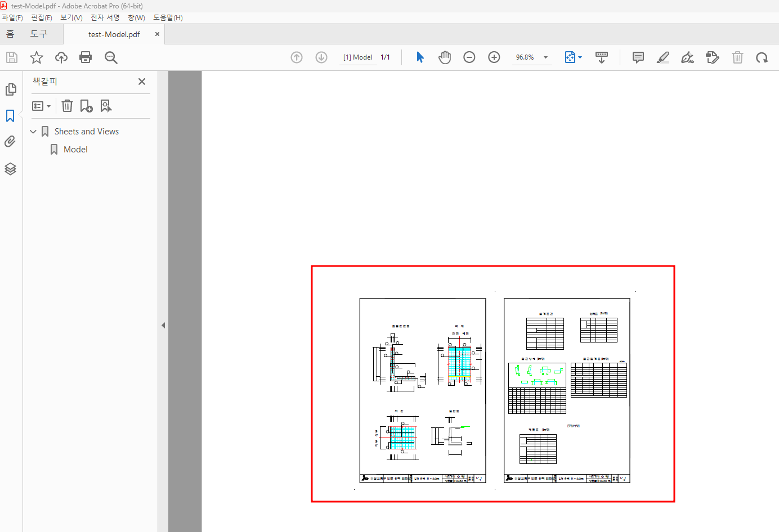Open the Layers panel in the sidebar

click(11, 169)
